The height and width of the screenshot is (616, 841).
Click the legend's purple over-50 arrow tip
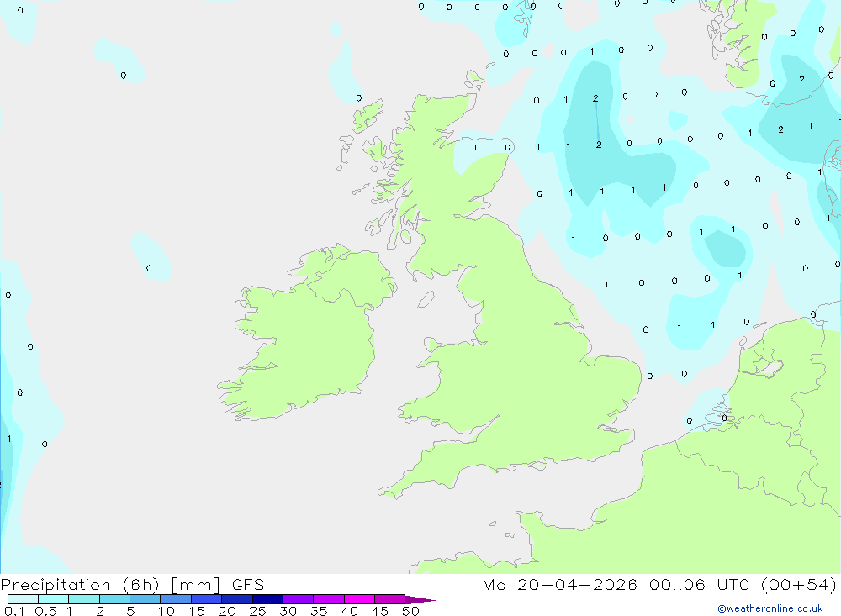point(420,600)
